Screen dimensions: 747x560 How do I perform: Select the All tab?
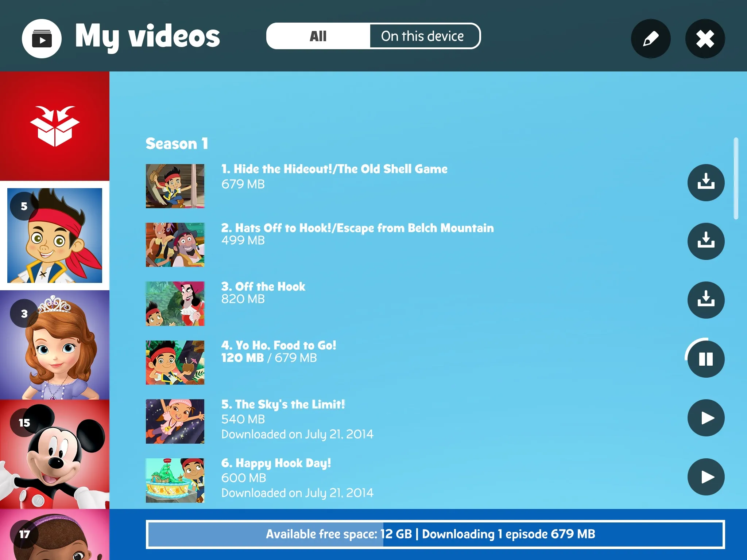coord(318,36)
